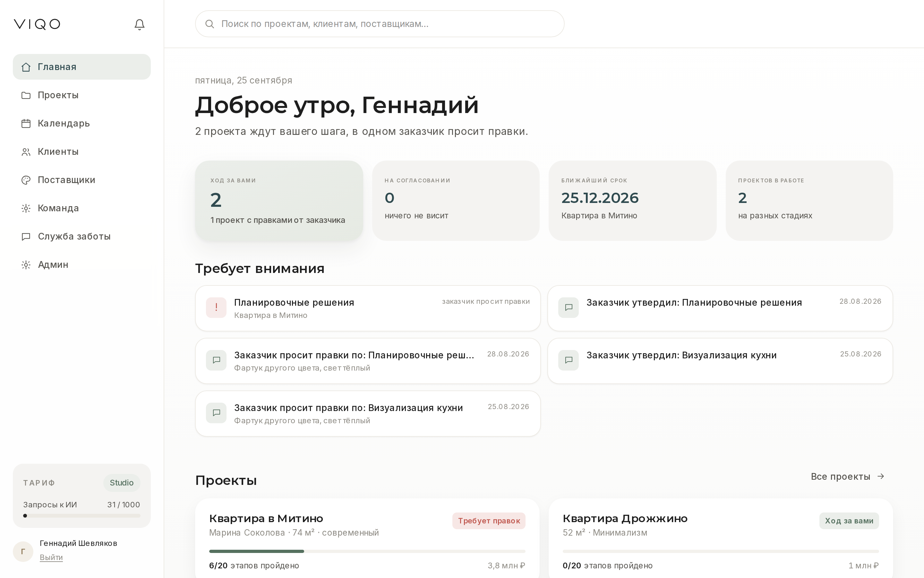Click the icon beside Команда

click(x=26, y=208)
